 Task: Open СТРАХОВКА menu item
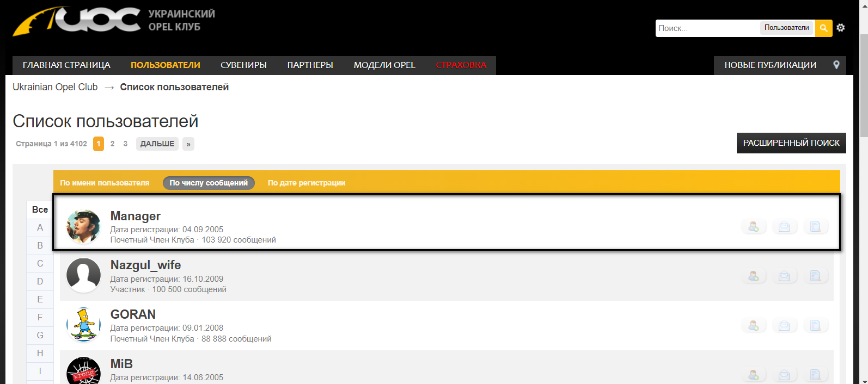click(x=461, y=65)
